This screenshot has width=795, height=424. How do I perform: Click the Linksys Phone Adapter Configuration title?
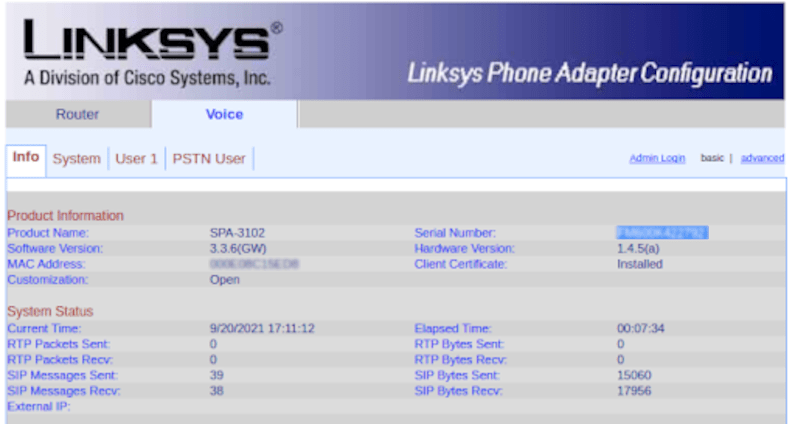589,73
